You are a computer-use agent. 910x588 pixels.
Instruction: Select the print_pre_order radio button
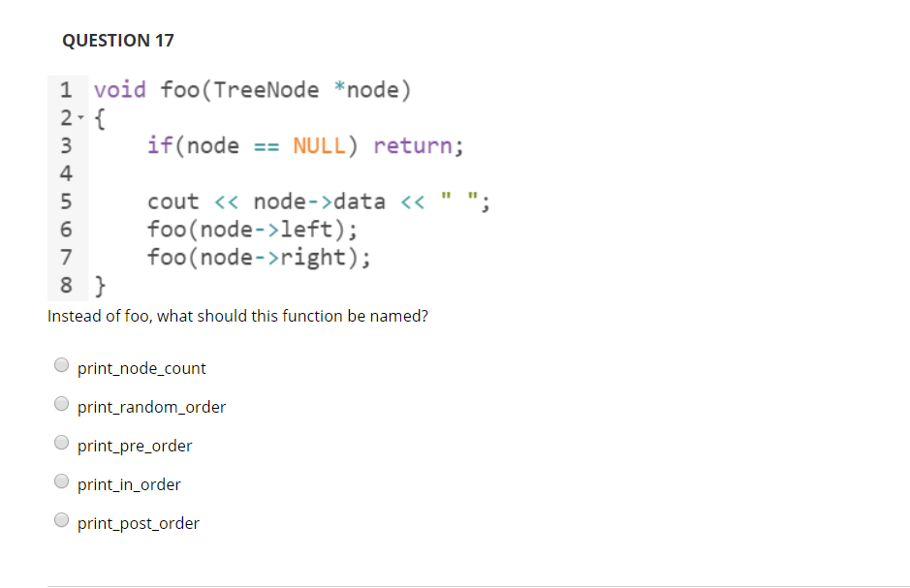click(x=61, y=442)
